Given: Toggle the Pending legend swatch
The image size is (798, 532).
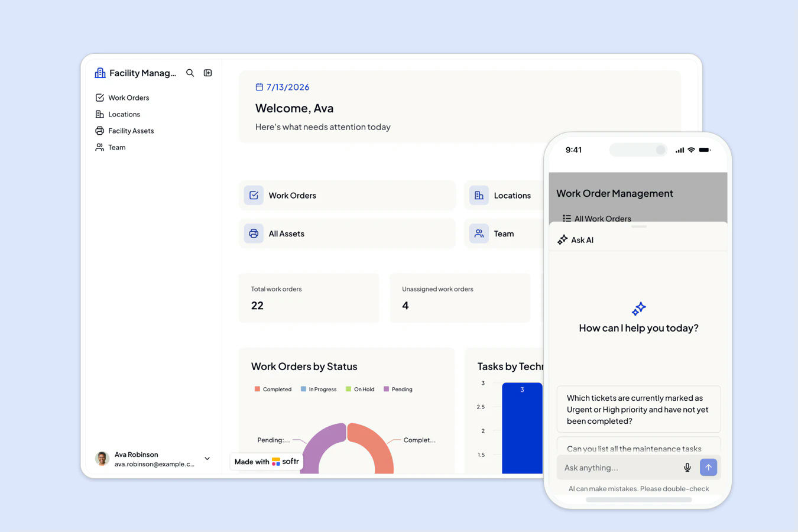Looking at the screenshot, I should coord(386,389).
